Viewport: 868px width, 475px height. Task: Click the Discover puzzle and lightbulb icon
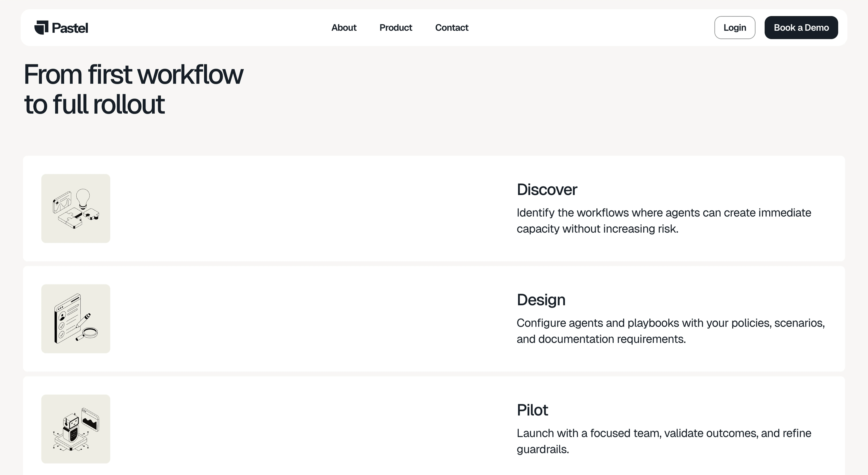point(75,208)
